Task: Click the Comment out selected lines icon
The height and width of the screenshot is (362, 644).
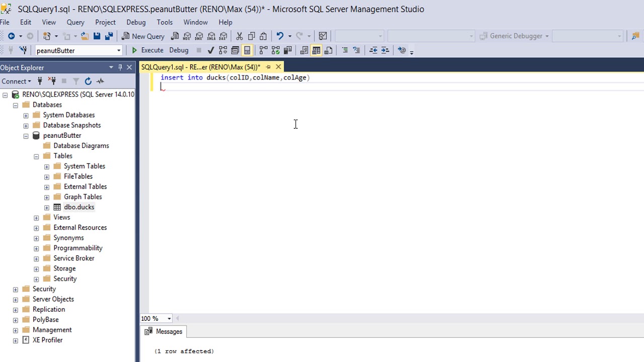Action: pos(345,50)
